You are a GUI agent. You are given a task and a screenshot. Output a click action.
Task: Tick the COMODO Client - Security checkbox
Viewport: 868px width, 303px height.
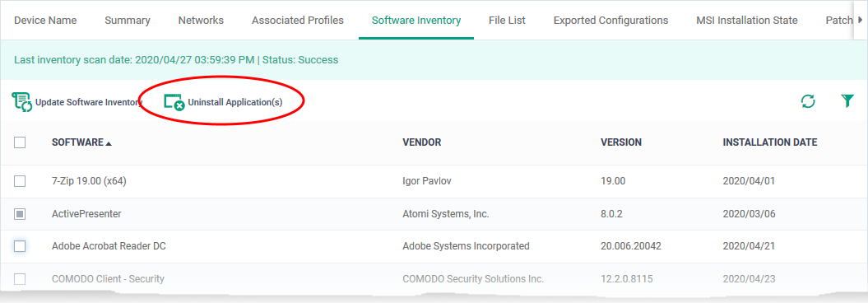coord(20,279)
